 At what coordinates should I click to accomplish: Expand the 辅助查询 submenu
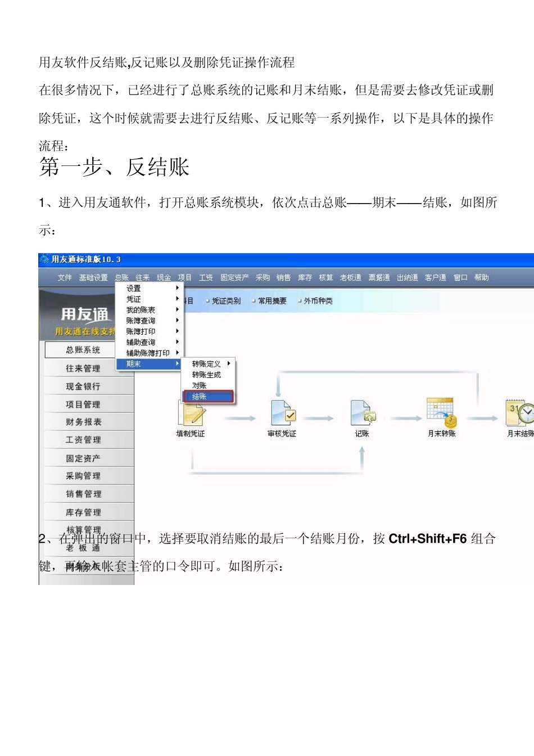148,343
